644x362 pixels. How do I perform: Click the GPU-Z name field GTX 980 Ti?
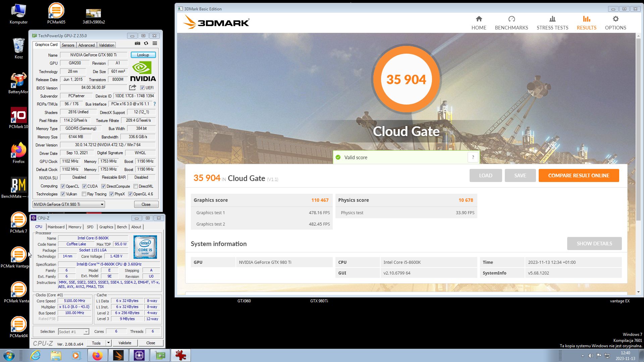(93, 55)
